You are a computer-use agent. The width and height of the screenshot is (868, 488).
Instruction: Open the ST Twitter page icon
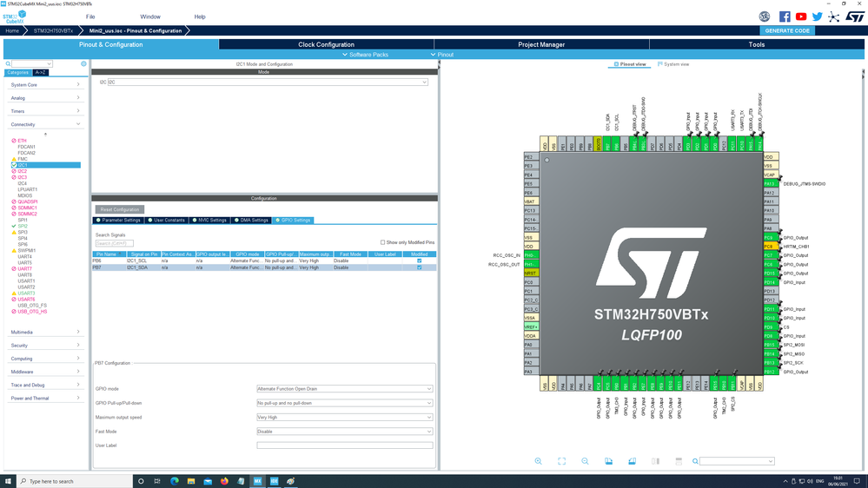(x=817, y=16)
